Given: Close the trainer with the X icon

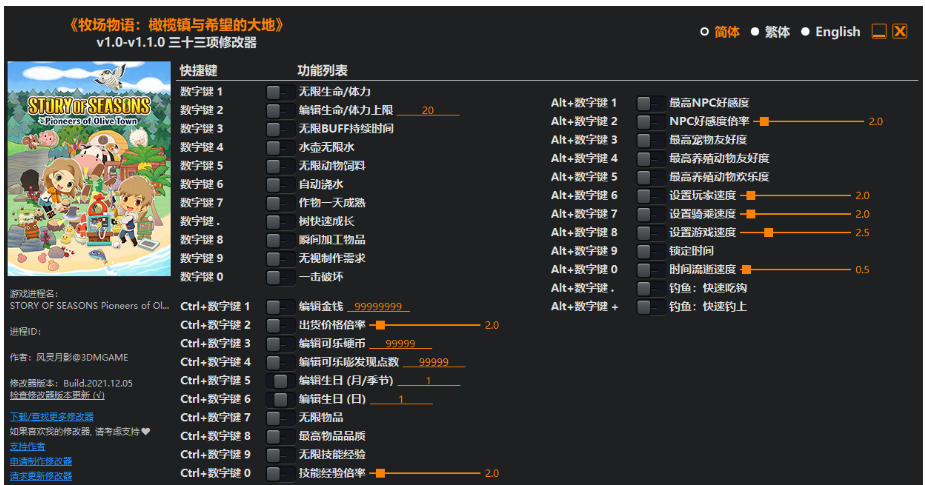Looking at the screenshot, I should (900, 31).
